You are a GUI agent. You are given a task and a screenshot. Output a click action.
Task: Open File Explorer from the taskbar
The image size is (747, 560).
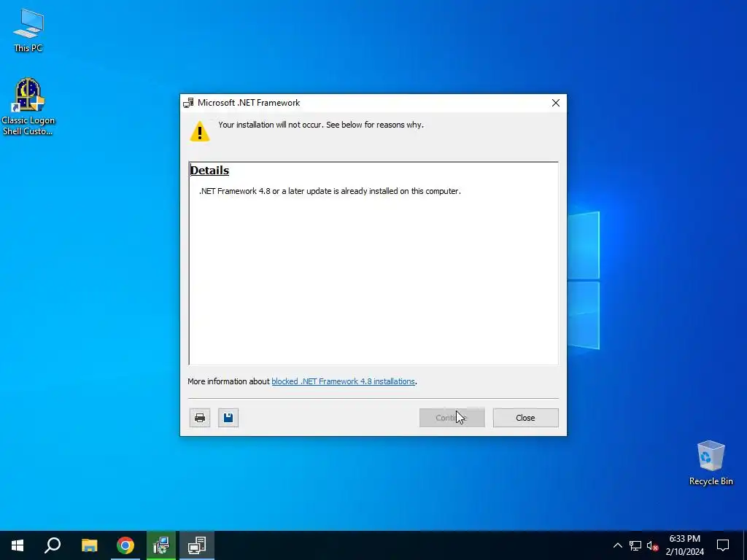(x=89, y=545)
